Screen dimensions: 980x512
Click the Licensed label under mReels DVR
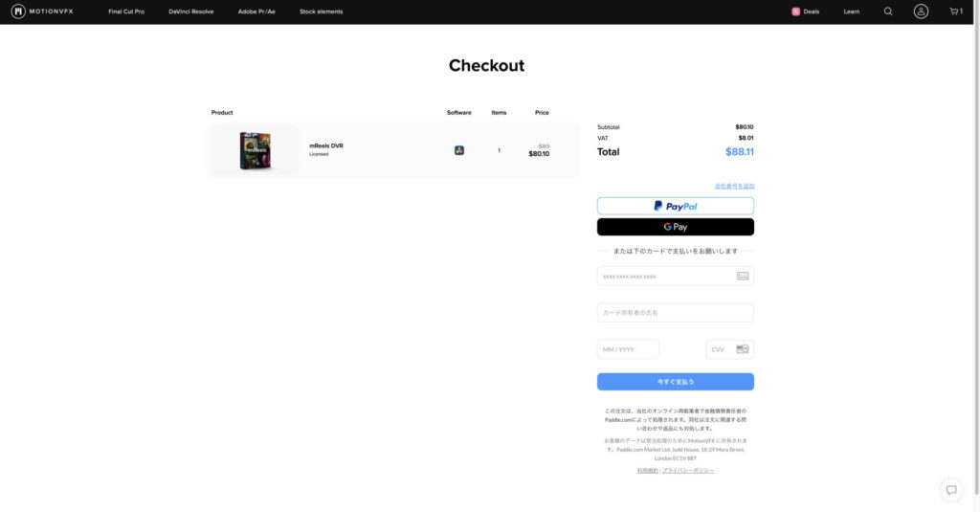tap(319, 154)
